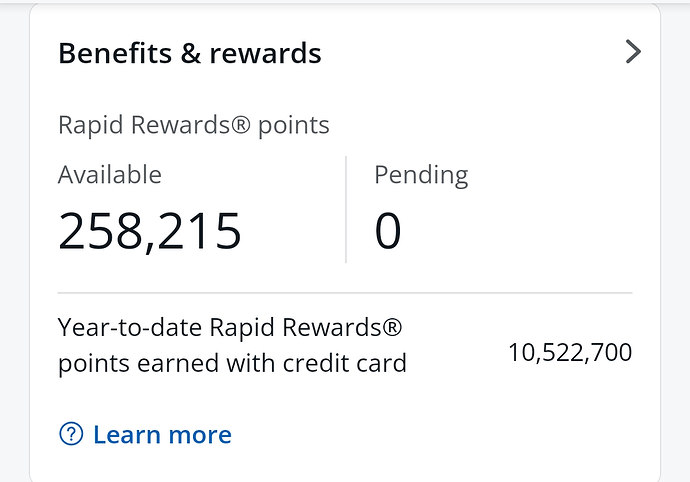This screenshot has height=482, width=690.
Task: Click the Pending label
Action: (x=421, y=175)
